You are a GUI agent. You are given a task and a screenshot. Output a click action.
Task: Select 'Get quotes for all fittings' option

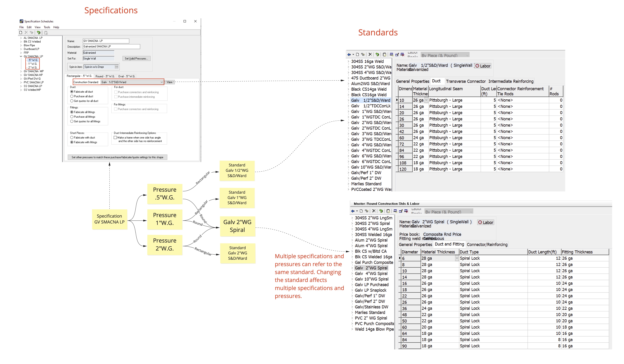pos(72,121)
